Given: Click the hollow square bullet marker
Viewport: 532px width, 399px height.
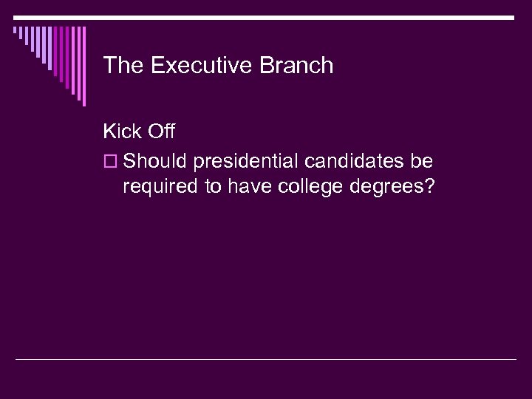Looking at the screenshot, I should (x=109, y=162).
